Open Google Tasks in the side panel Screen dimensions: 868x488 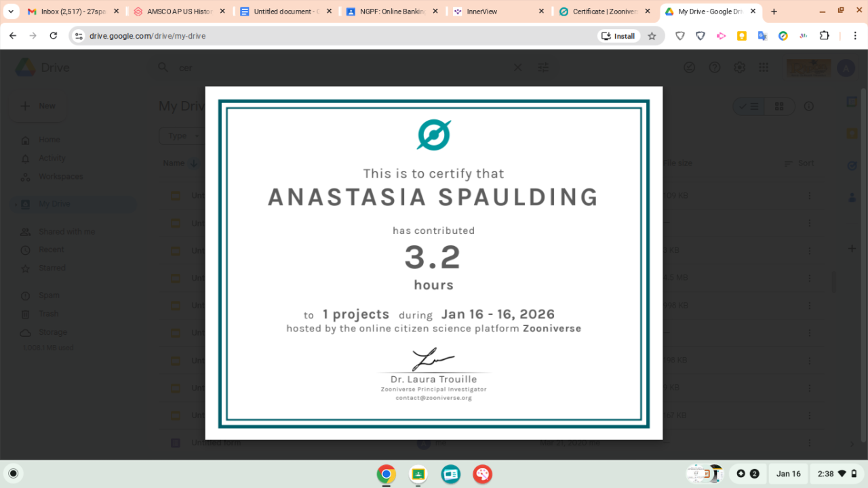pos(852,165)
